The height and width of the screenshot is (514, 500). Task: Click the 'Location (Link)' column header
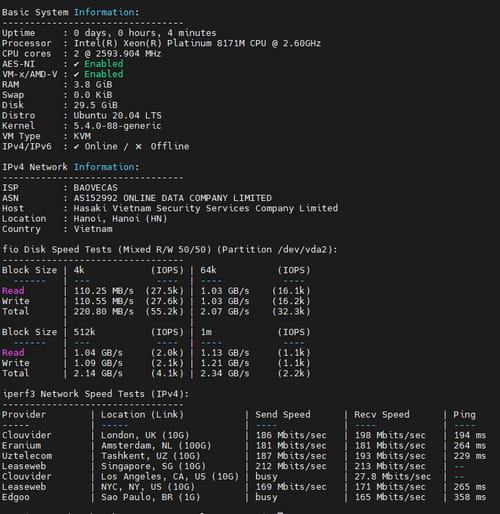coord(142,415)
